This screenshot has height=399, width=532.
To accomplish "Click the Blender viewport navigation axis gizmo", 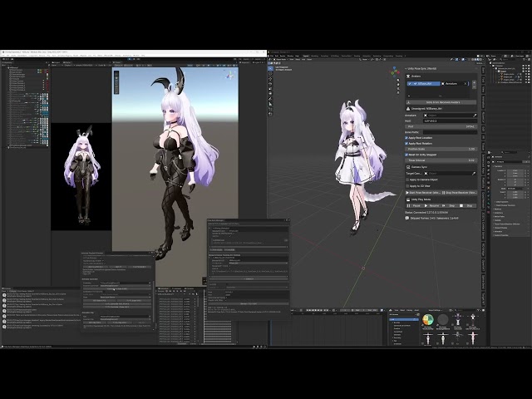I will [x=396, y=71].
